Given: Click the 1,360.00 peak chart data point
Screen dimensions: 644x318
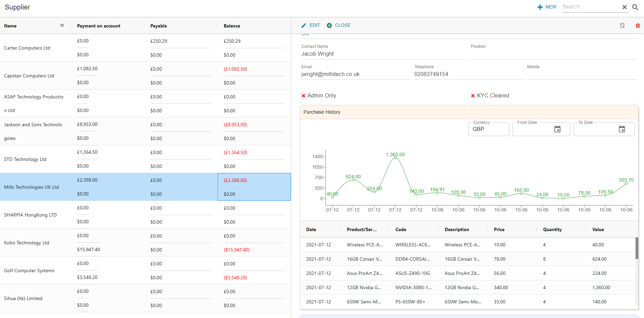Looking at the screenshot, I should click(395, 157).
